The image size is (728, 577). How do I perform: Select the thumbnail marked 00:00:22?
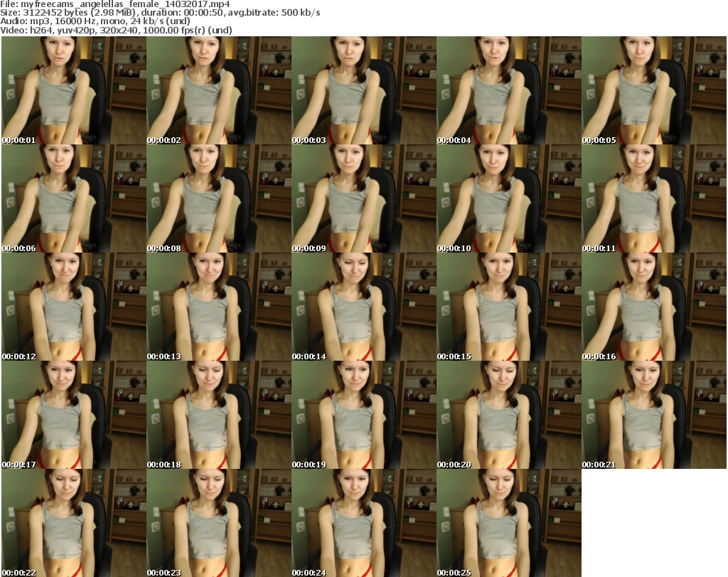(x=74, y=523)
